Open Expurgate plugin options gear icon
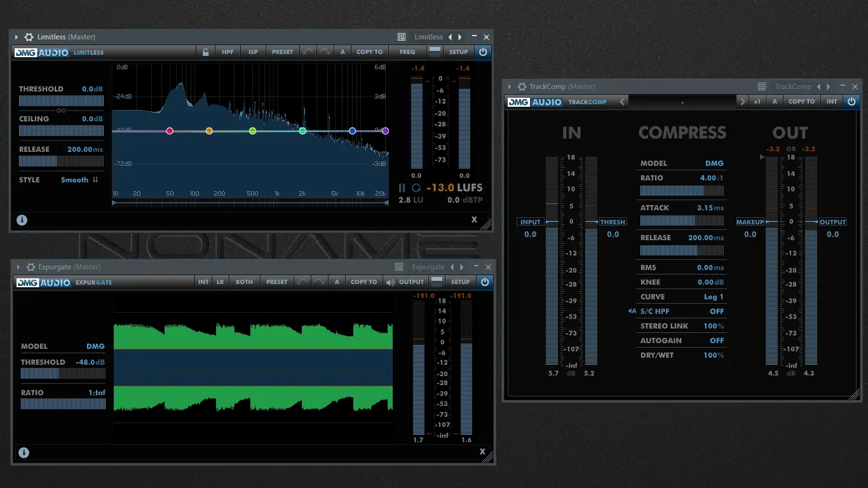 click(x=30, y=267)
